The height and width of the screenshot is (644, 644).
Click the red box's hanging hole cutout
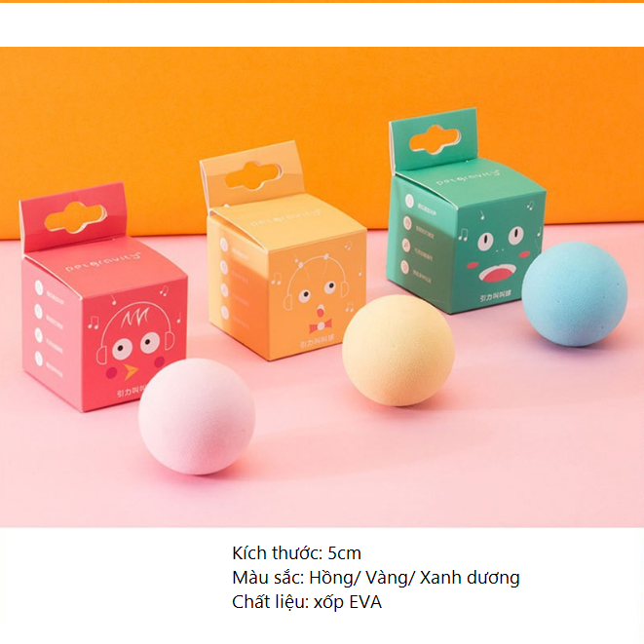coord(76,217)
